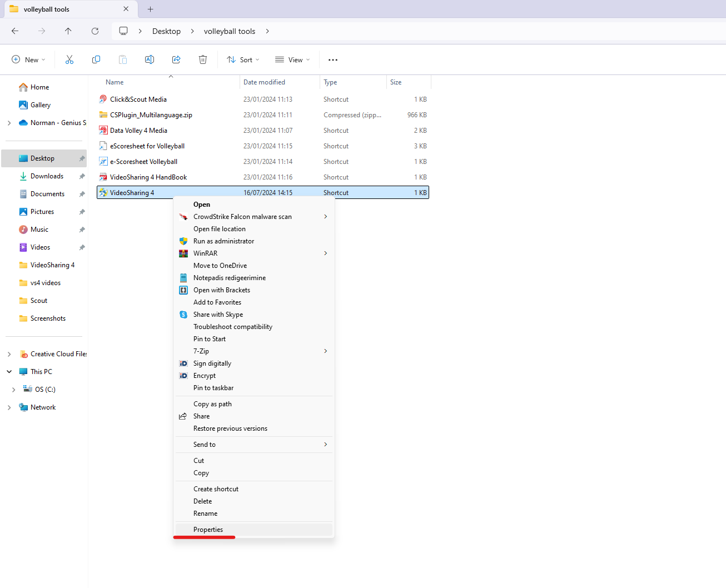Click the PC monitor icon in address bar
The width and height of the screenshot is (726, 588).
click(x=123, y=31)
